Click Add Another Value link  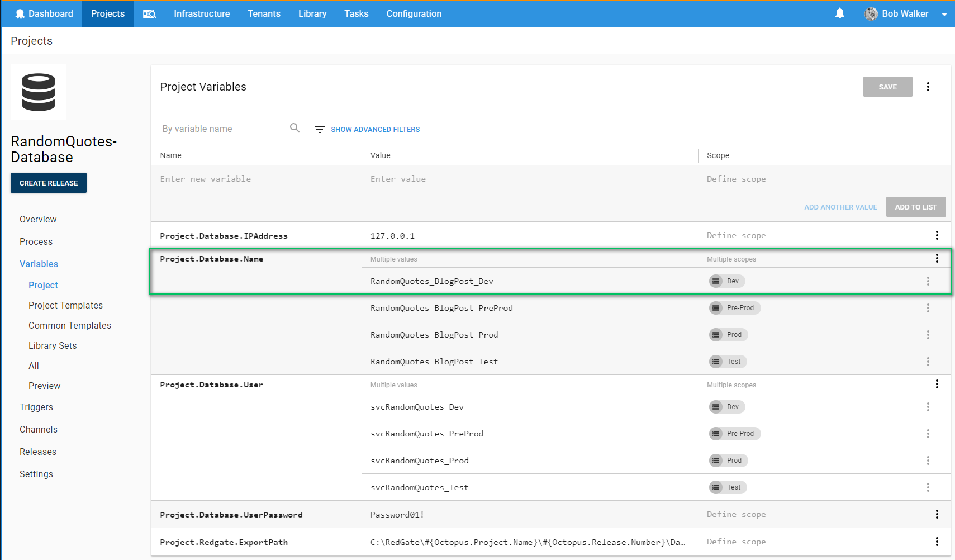840,207
